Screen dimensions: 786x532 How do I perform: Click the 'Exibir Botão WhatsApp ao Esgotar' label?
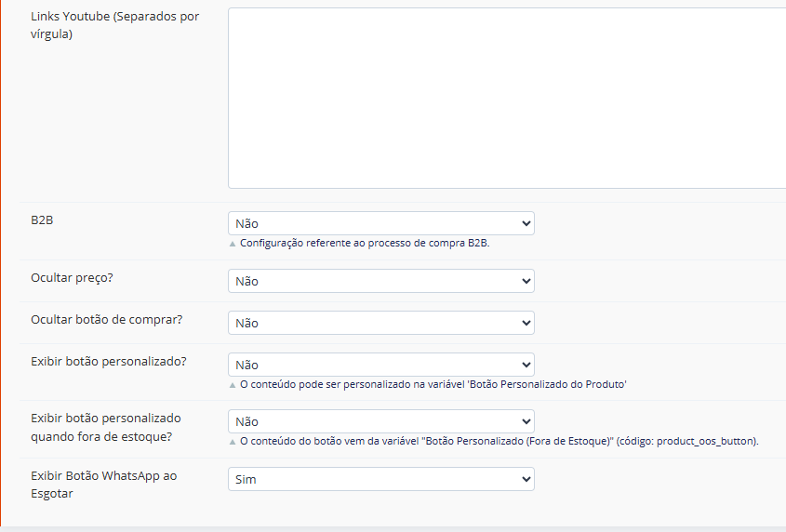[x=104, y=485]
